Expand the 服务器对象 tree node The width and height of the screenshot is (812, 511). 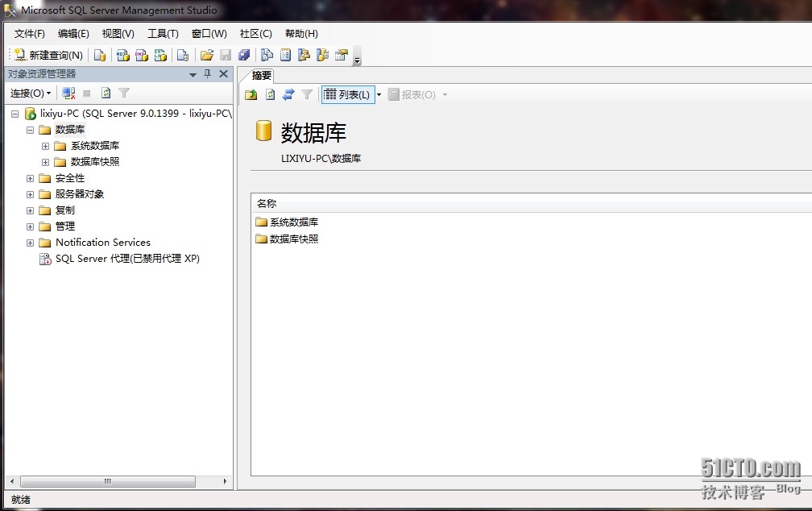(x=30, y=194)
